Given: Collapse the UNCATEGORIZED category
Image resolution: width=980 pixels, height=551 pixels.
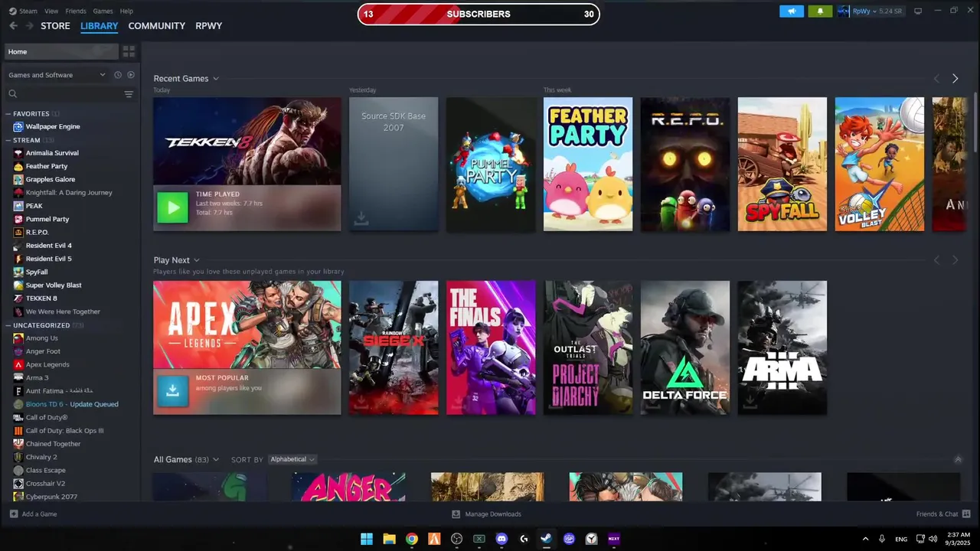Looking at the screenshot, I should [8, 325].
